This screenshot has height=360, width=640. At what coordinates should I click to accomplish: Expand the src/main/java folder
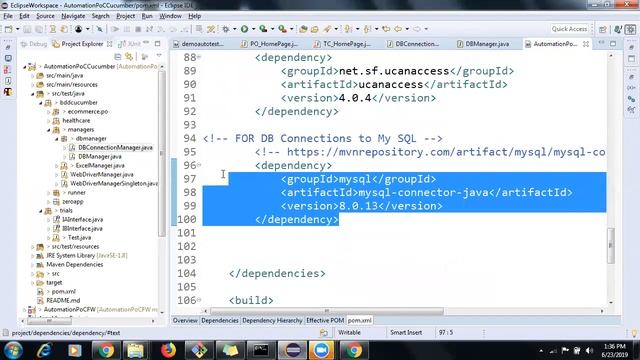click(33, 76)
